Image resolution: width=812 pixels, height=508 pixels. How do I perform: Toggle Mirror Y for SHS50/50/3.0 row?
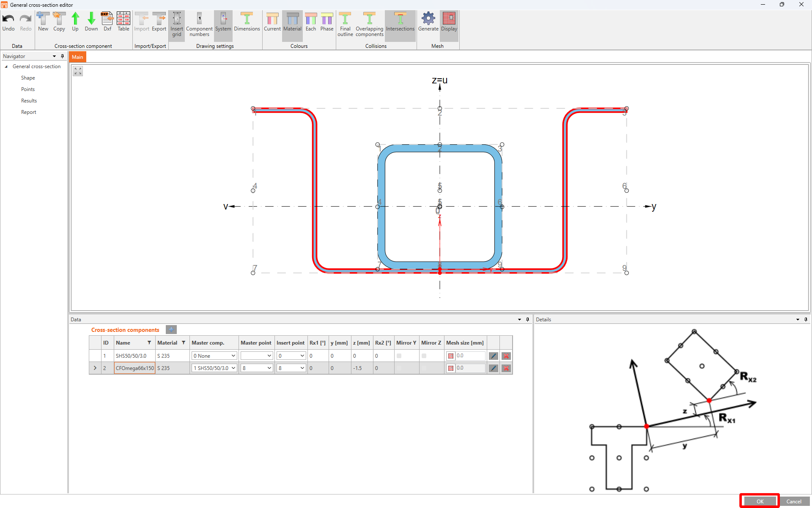(x=399, y=356)
